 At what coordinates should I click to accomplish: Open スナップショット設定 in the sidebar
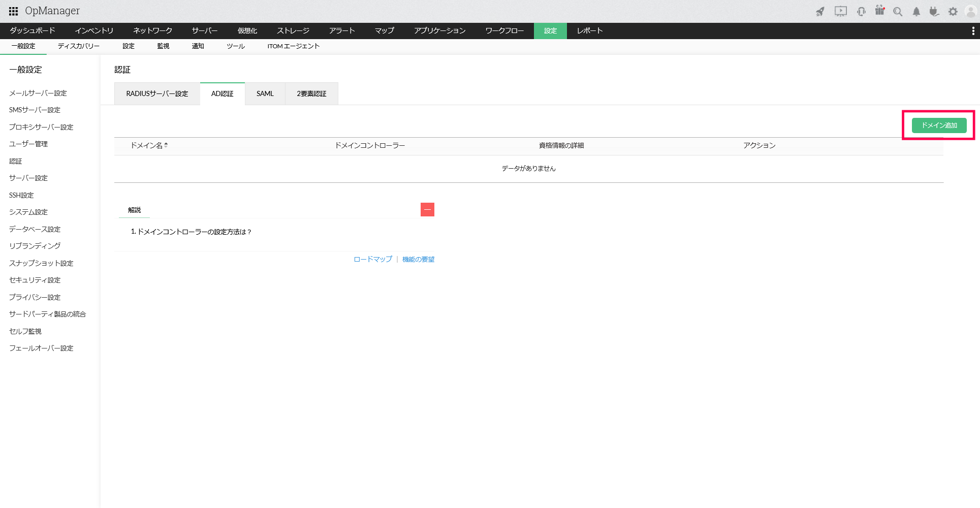tap(41, 264)
